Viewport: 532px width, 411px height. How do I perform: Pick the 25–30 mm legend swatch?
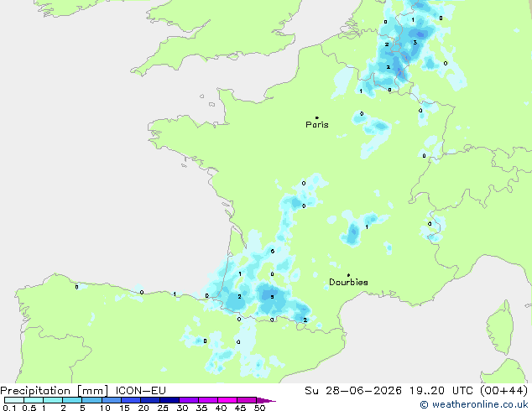click(x=170, y=400)
